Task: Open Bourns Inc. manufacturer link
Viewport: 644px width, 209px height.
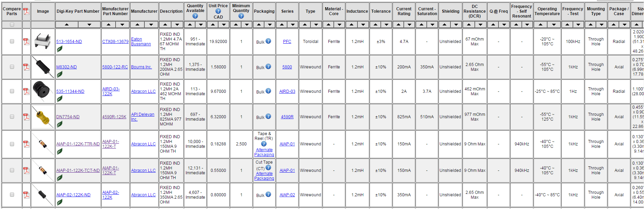Action: (141, 67)
